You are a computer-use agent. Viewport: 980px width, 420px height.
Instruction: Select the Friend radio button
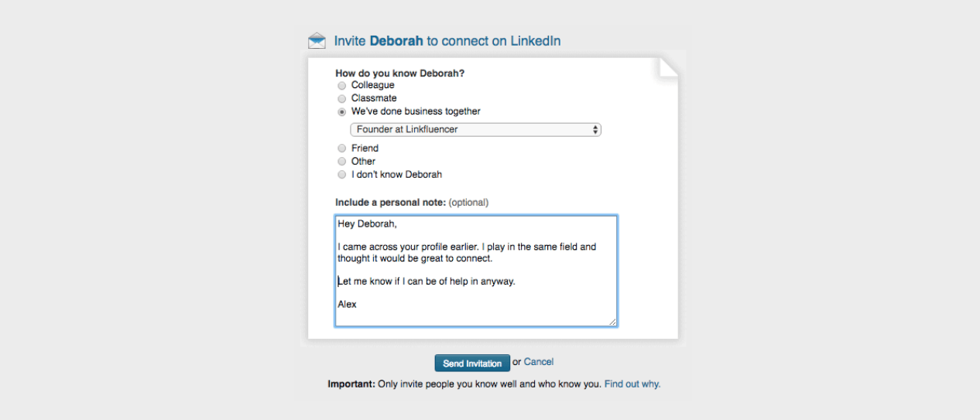click(342, 149)
